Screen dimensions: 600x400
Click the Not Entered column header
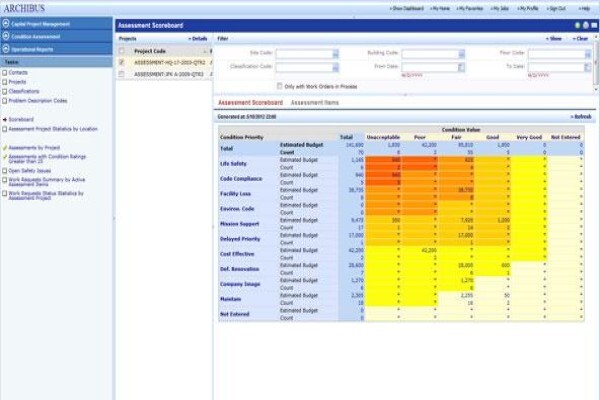coord(566,137)
